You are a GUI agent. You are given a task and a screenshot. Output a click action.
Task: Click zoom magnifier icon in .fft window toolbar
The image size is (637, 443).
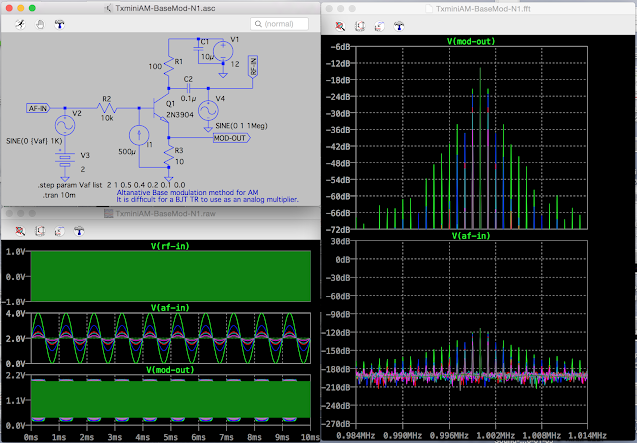click(x=340, y=26)
